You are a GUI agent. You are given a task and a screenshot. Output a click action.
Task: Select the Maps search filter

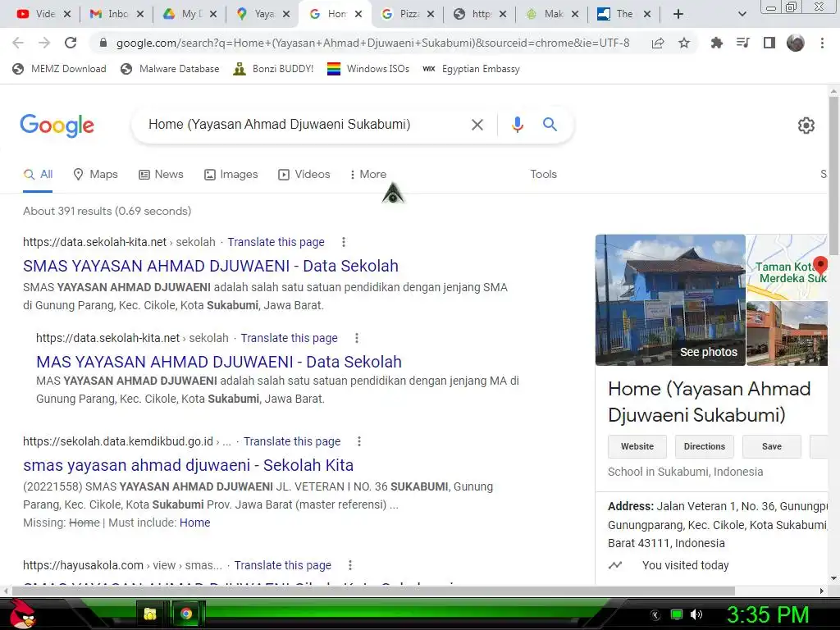95,175
